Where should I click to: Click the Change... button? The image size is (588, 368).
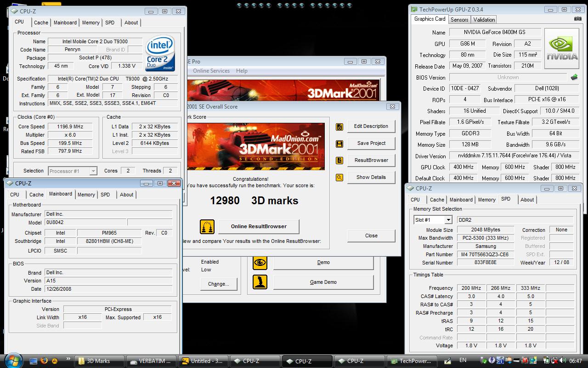point(218,284)
